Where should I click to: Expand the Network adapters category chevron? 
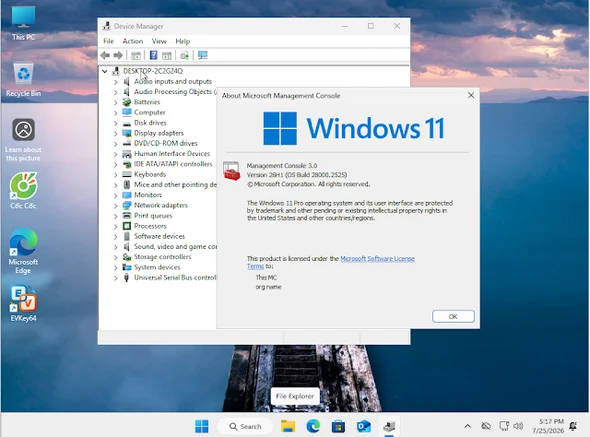point(116,206)
